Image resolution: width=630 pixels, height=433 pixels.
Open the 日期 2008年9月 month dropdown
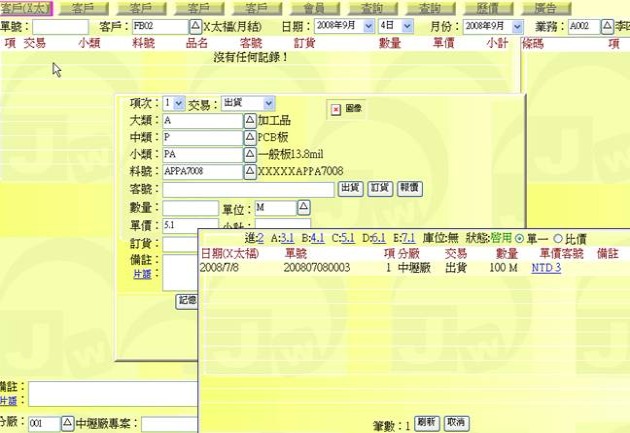coord(343,26)
